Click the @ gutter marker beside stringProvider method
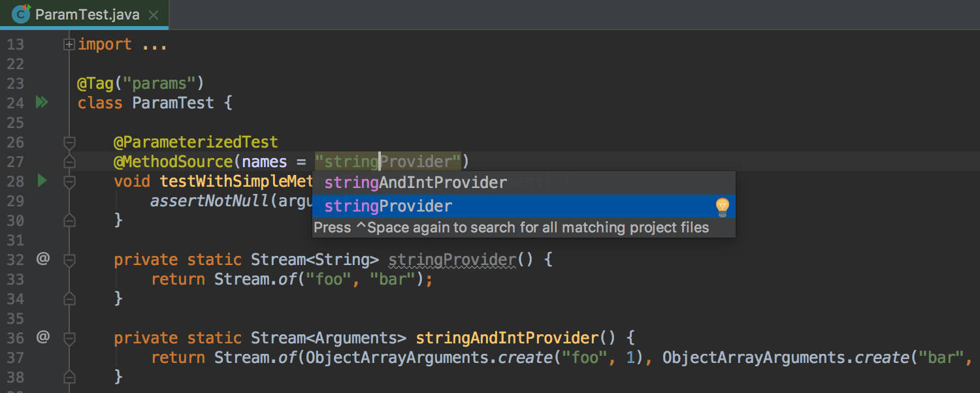The image size is (980, 393). click(x=42, y=259)
